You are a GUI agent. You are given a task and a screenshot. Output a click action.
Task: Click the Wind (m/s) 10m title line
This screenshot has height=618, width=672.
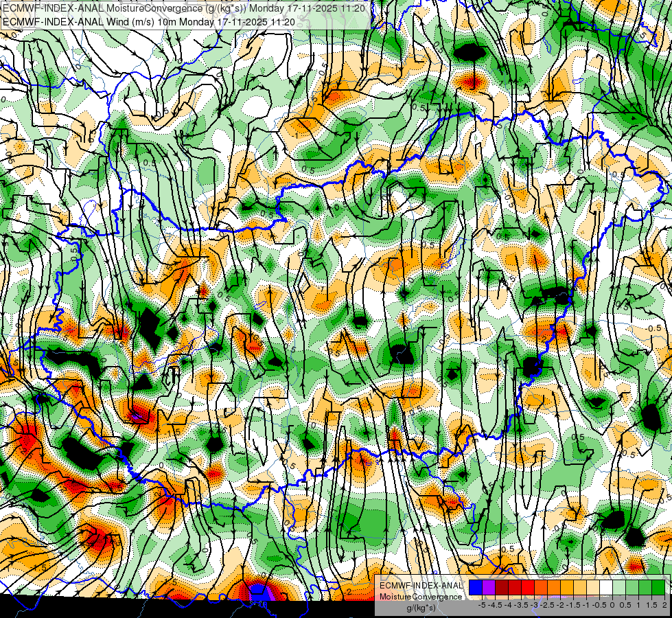tap(149, 21)
